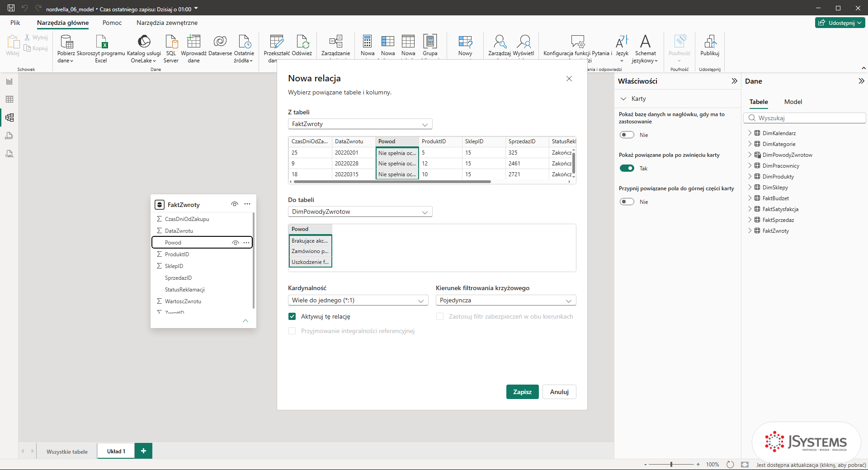
Task: Toggle visibility eye on FaktZwroty card header
Action: (235, 204)
